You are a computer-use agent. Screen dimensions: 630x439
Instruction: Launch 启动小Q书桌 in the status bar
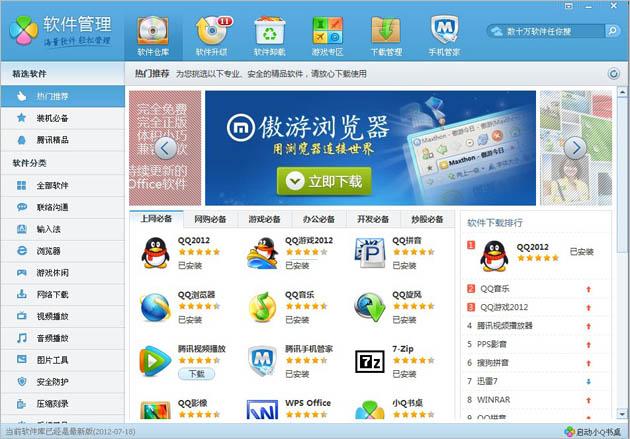click(593, 432)
